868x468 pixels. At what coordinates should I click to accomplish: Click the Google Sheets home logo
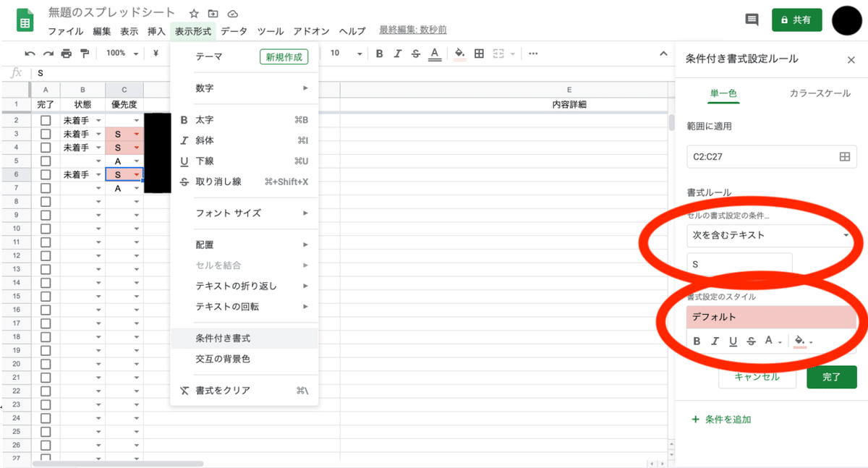25,21
